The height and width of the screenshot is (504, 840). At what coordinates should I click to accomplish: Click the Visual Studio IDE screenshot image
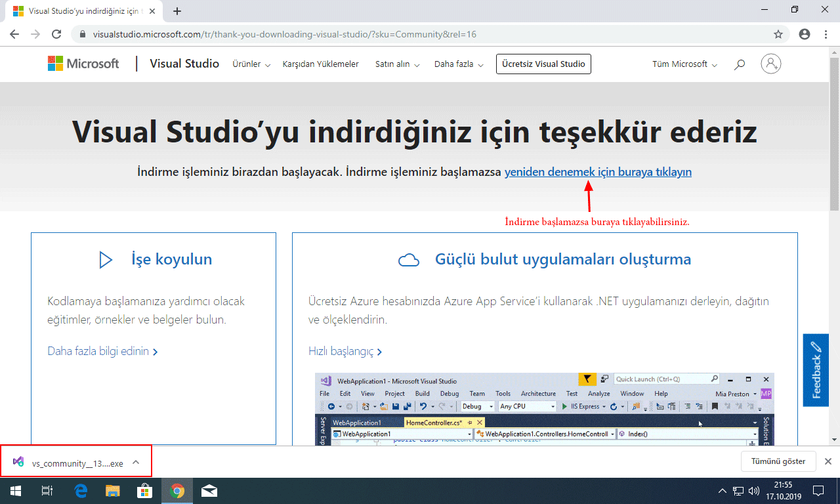coord(544,409)
